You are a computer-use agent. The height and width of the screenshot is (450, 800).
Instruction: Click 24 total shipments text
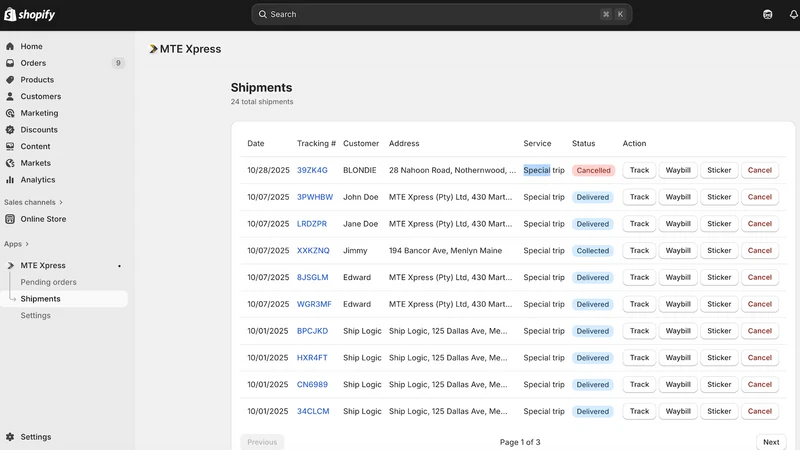(262, 102)
